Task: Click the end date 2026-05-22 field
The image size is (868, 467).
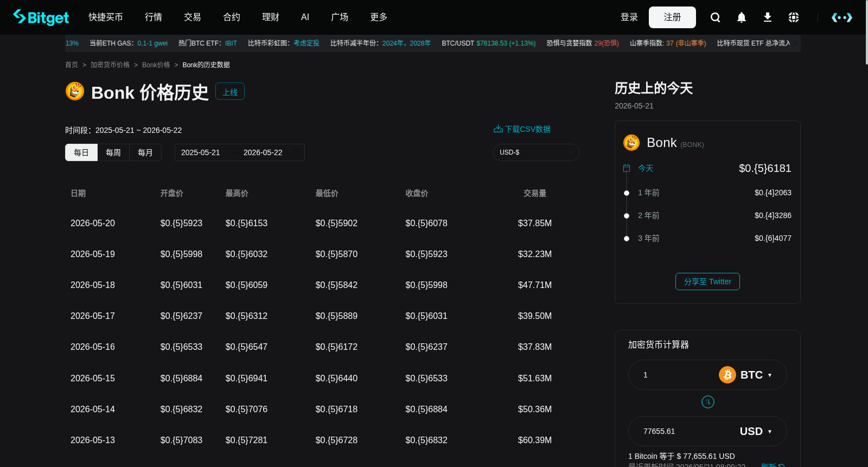Action: (263, 152)
